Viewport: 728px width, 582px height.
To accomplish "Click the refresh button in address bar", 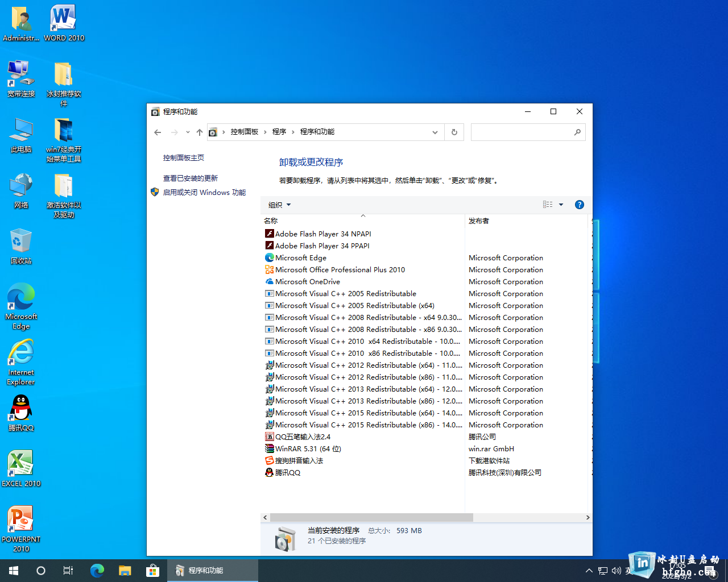I will [x=454, y=132].
